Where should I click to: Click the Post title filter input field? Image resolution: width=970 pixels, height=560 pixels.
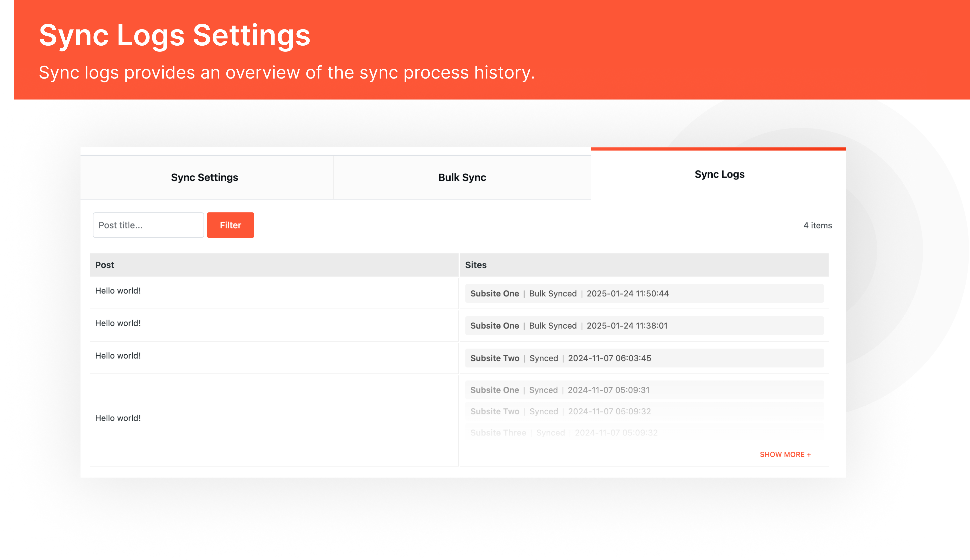coord(148,225)
